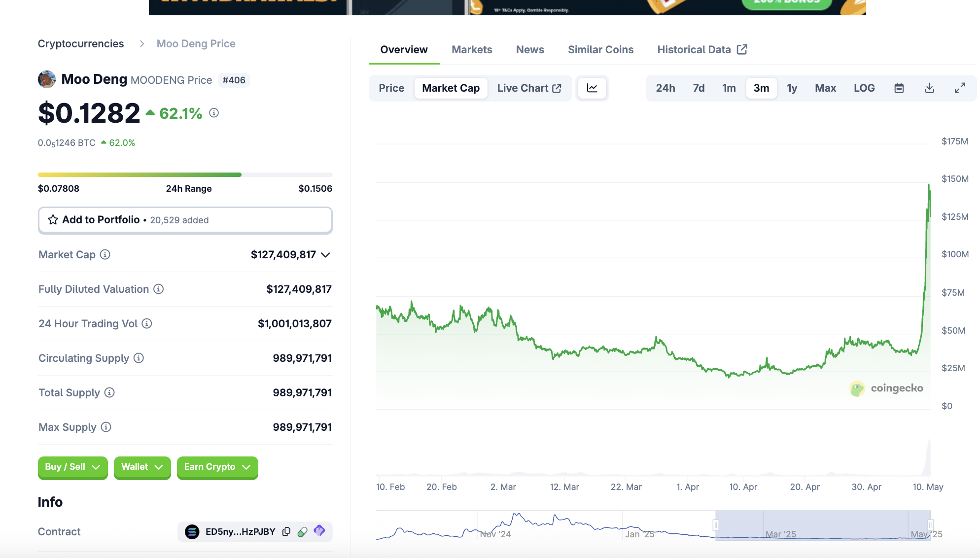Viewport: 980px width, 558px height.
Task: Click the calendar date range icon
Action: [899, 88]
